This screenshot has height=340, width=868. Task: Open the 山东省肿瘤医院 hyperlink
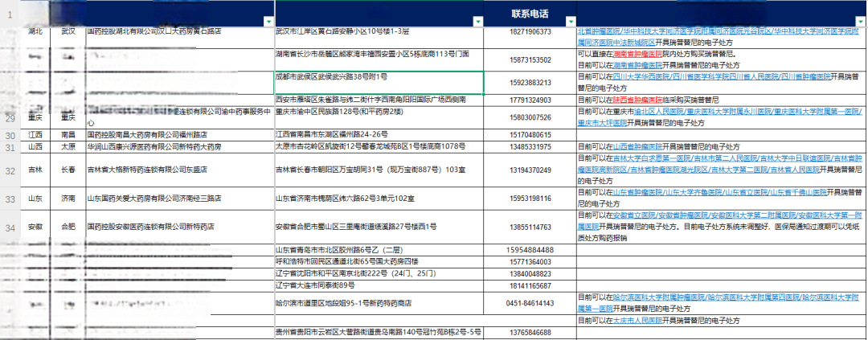click(x=637, y=192)
